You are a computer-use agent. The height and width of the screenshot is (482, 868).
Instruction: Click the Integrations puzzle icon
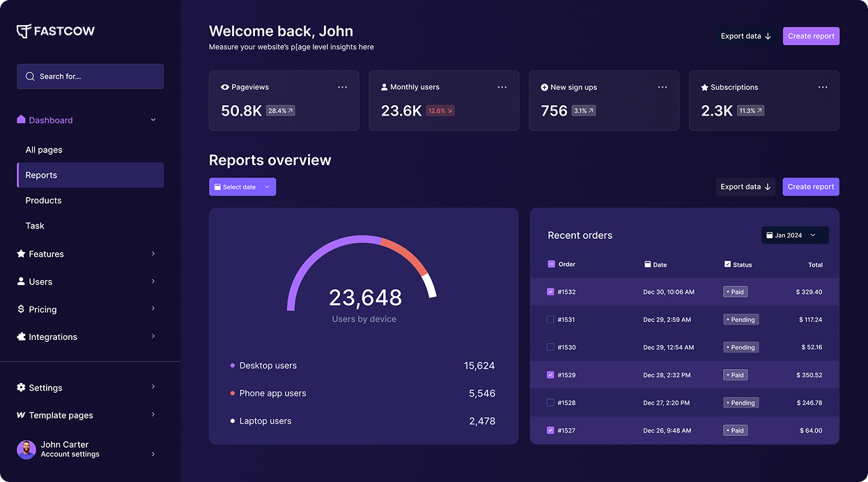(x=21, y=336)
